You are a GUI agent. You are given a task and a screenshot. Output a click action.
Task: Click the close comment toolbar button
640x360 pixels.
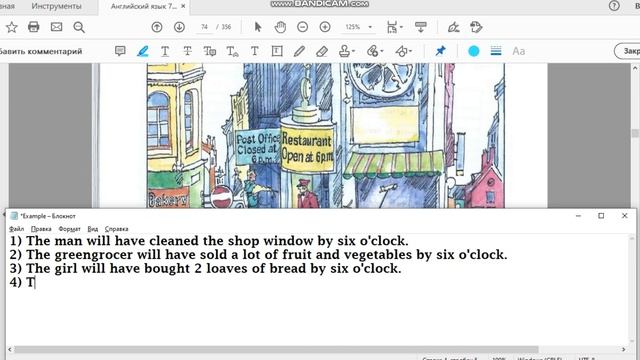pyautogui.click(x=627, y=51)
